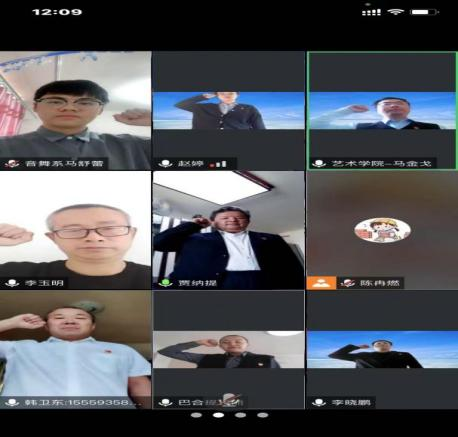Tap the mic icon beside 韩卫东

click(x=13, y=402)
